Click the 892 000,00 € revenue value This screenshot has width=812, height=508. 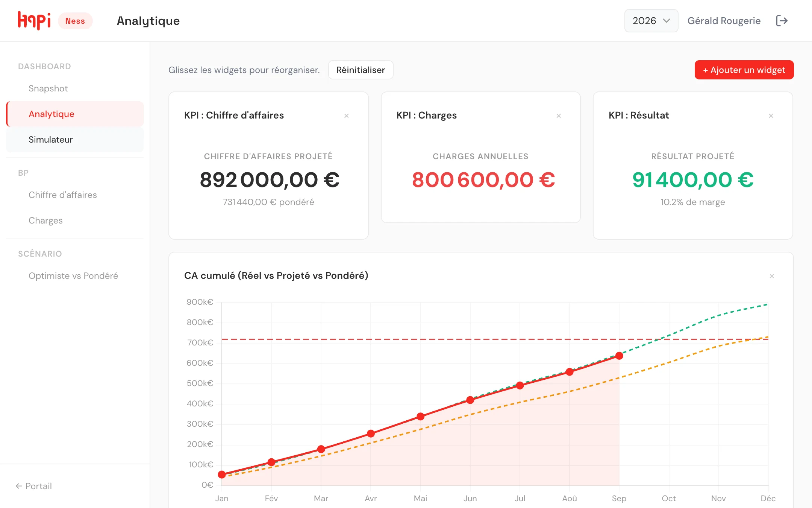pyautogui.click(x=270, y=179)
